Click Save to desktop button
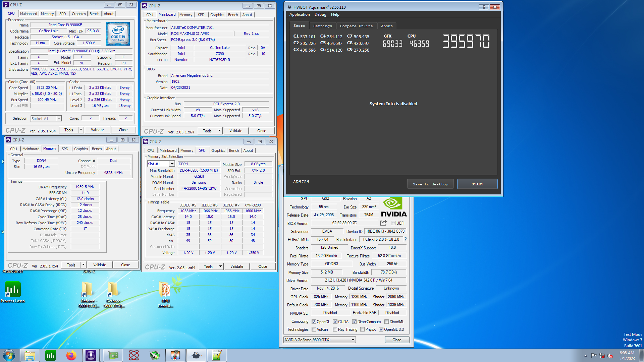 point(430,184)
